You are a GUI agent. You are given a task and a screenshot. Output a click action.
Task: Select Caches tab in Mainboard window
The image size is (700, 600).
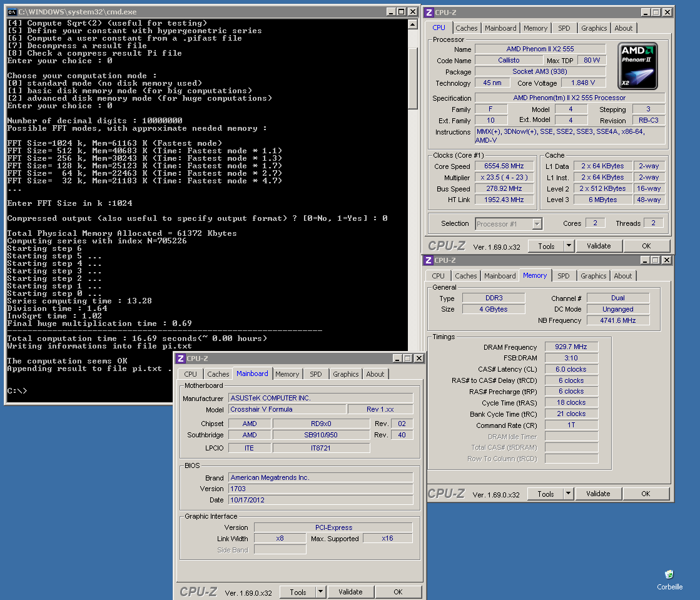coord(218,374)
